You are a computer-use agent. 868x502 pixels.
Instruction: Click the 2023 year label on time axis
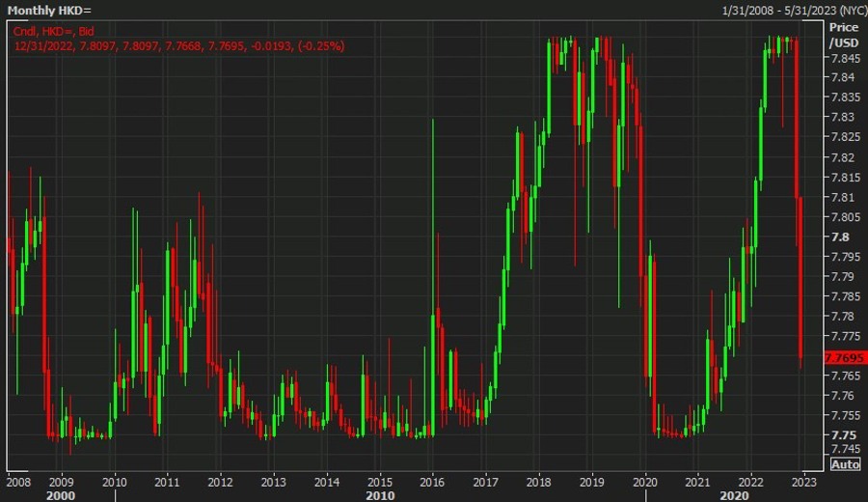[x=804, y=481]
